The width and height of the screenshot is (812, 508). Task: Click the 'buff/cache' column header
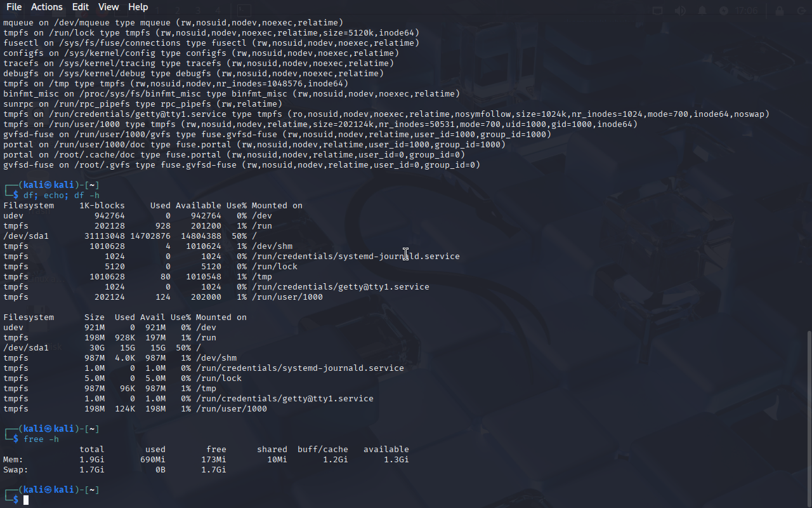323,449
